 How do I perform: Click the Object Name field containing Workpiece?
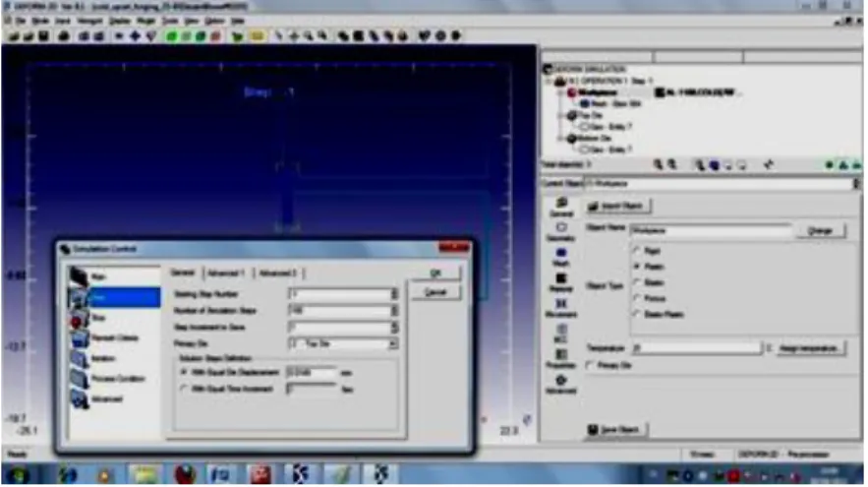pyautogui.click(x=712, y=230)
